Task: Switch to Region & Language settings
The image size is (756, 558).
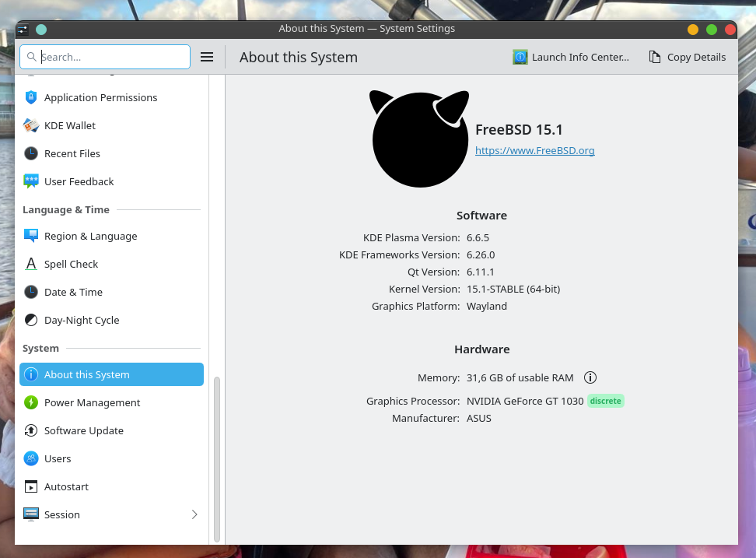Action: 111,236
